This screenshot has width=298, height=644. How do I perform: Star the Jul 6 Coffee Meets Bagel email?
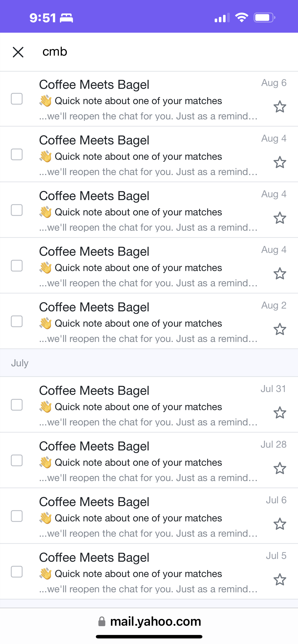pos(280,524)
